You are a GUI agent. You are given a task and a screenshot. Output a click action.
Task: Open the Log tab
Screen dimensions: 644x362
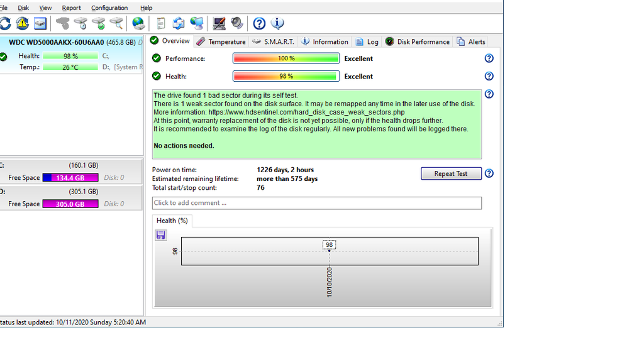[367, 42]
